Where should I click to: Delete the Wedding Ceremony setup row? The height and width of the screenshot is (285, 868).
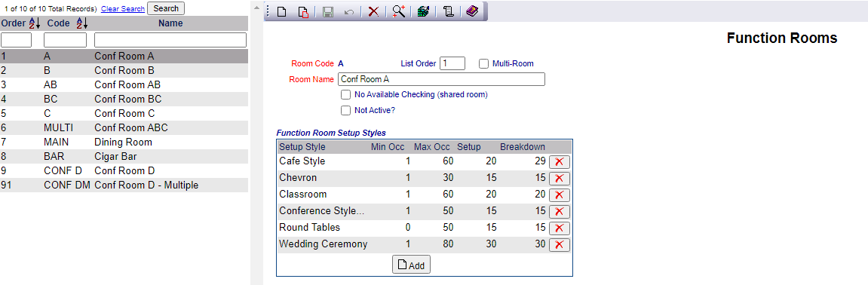coord(559,244)
